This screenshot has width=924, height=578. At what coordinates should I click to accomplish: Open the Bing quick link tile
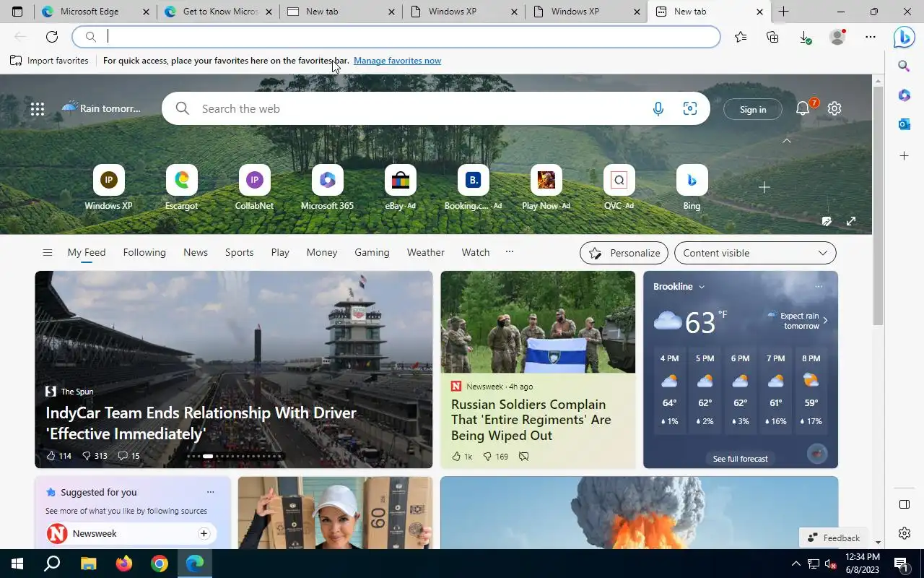pos(692,188)
